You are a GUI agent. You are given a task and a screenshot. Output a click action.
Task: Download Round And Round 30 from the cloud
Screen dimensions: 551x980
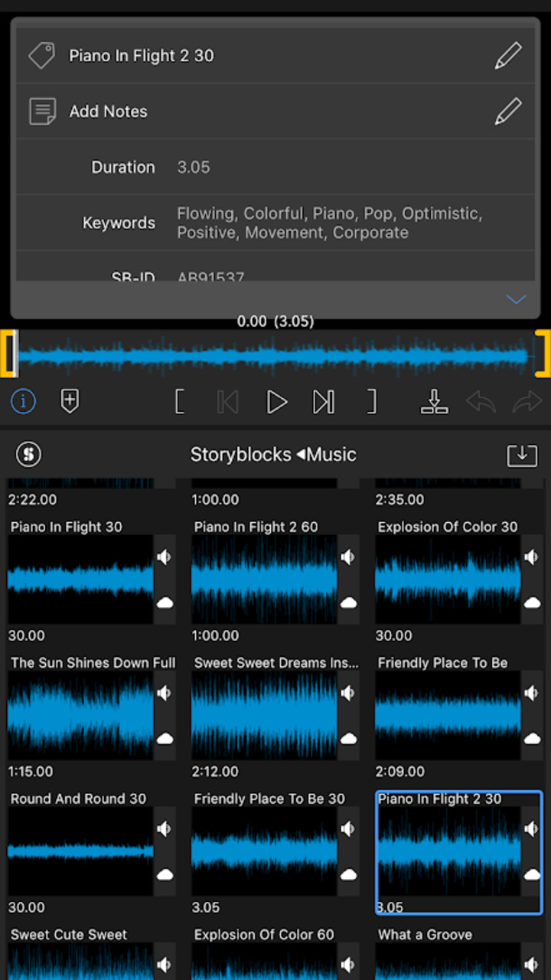point(165,874)
